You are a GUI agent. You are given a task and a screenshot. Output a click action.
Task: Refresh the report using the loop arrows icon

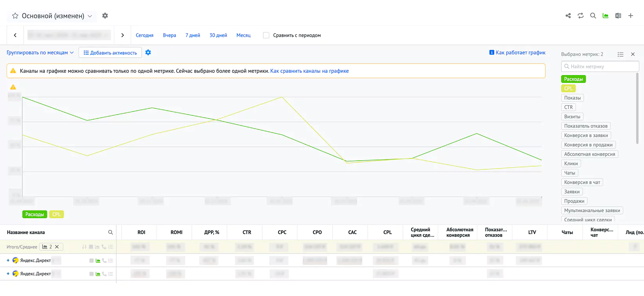tap(581, 16)
